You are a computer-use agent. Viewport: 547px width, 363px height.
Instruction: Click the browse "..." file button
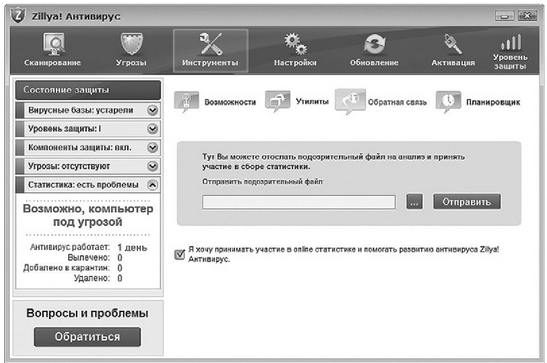[414, 202]
